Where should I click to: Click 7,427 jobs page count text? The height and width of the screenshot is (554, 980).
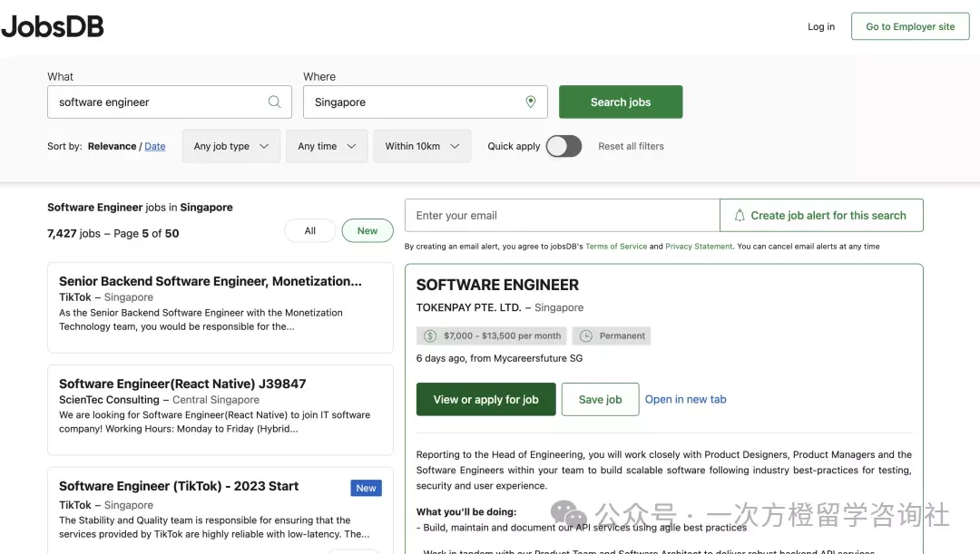113,234
